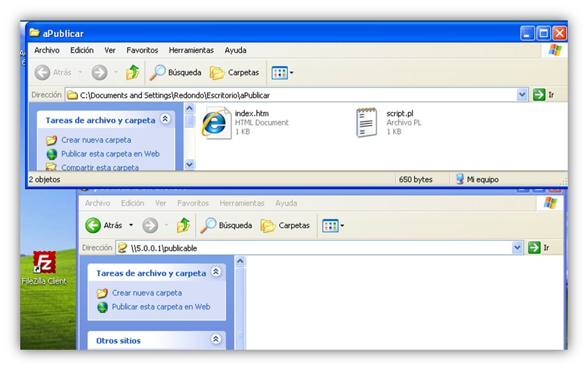Click the green Atrás arrow in publicable window

93,225
